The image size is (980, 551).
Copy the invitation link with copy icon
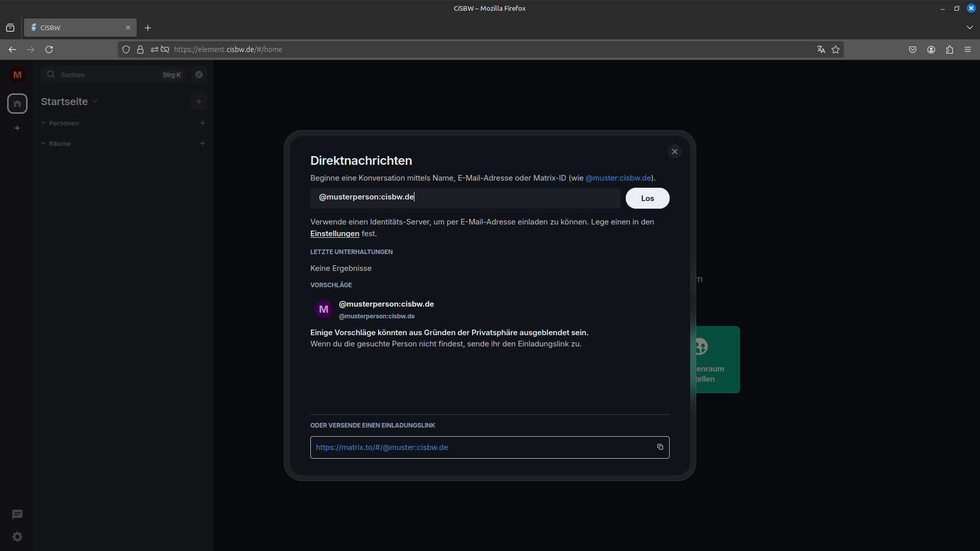(x=660, y=447)
